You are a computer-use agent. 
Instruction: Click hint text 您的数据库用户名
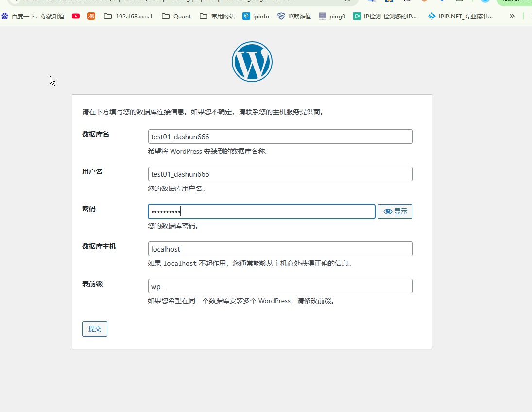177,189
